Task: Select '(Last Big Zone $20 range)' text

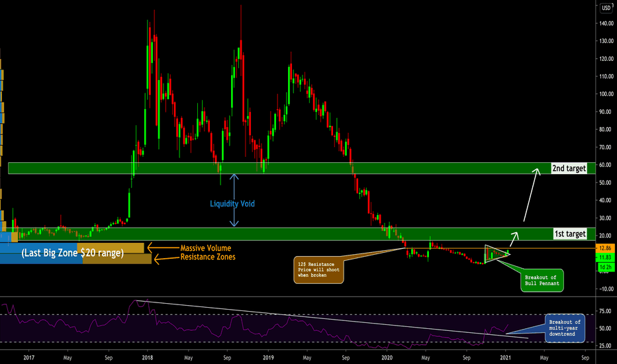Action: (x=72, y=253)
